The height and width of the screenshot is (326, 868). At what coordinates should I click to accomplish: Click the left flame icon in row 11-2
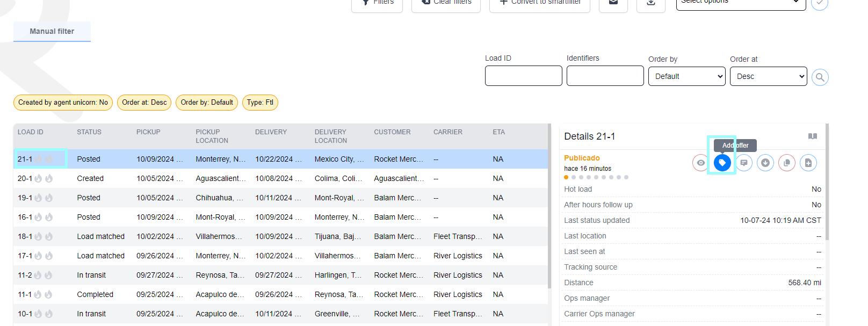(38, 275)
